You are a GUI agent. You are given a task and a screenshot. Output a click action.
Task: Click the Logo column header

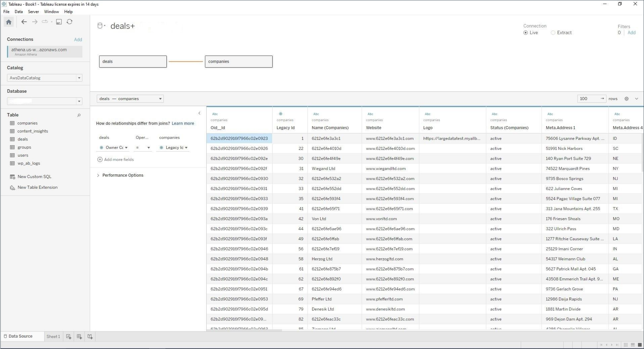427,128
